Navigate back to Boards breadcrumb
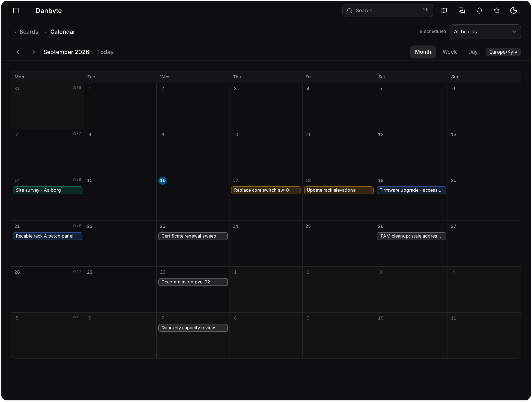The width and height of the screenshot is (532, 402). (x=29, y=32)
